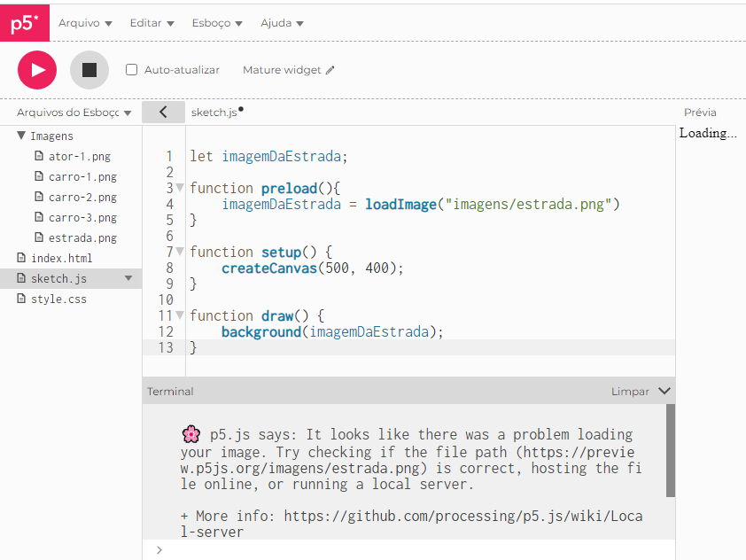Stop the sketch with the stop button
Screen dimensions: 746x560
coord(89,70)
